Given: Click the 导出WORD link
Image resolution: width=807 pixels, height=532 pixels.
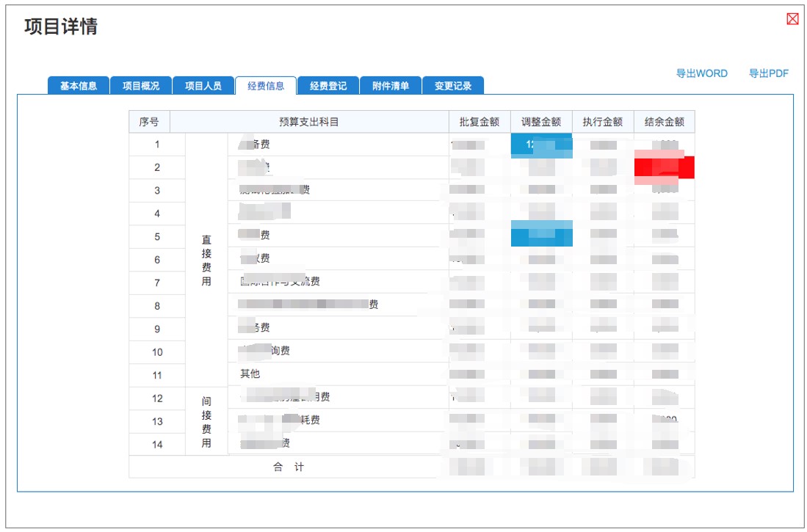Looking at the screenshot, I should coord(701,73).
